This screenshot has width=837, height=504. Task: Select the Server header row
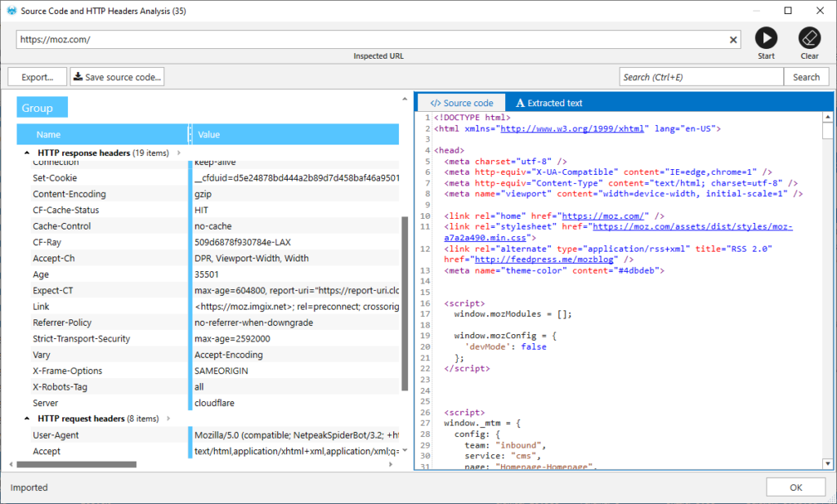(215, 403)
